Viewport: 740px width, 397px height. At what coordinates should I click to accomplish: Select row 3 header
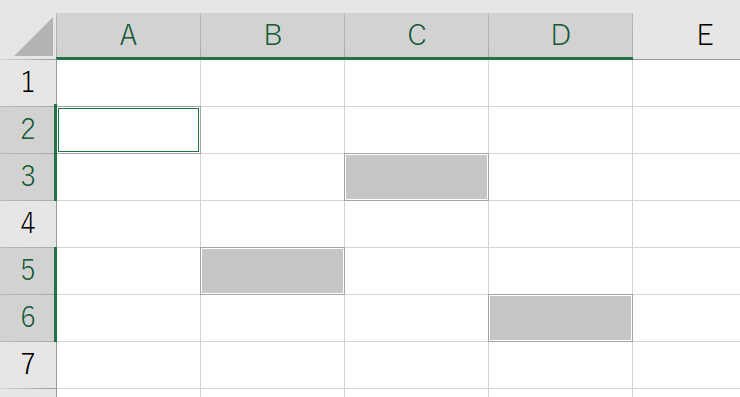point(27,177)
